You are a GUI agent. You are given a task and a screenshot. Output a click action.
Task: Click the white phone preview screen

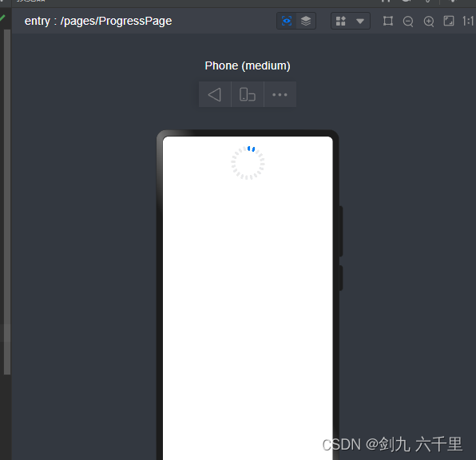pos(248,298)
